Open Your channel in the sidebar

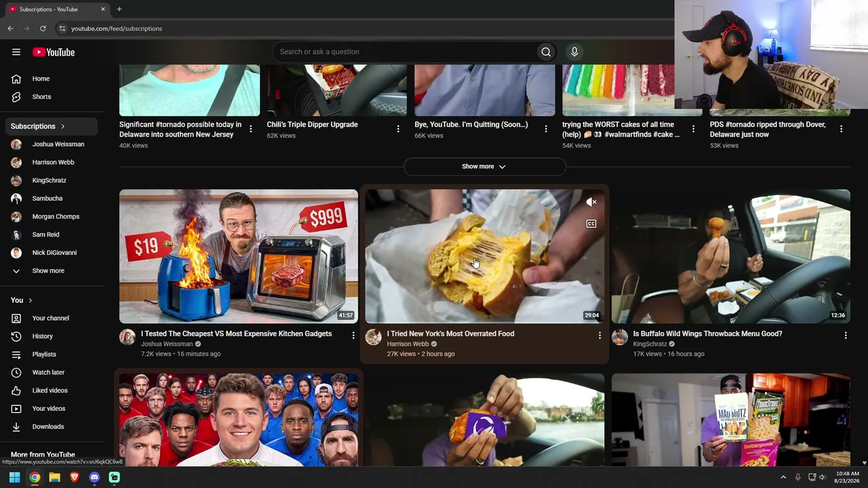tap(52, 318)
